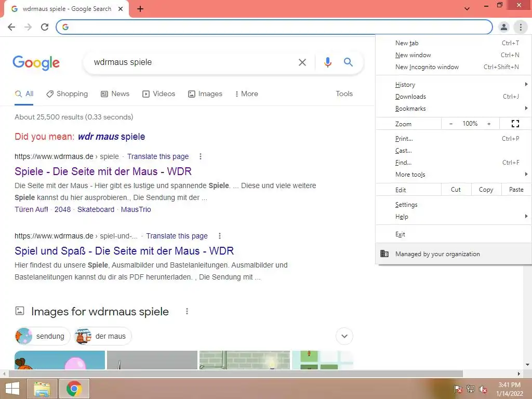Open the Action Center flag tray icon
This screenshot has height=399, width=532.
(458, 389)
